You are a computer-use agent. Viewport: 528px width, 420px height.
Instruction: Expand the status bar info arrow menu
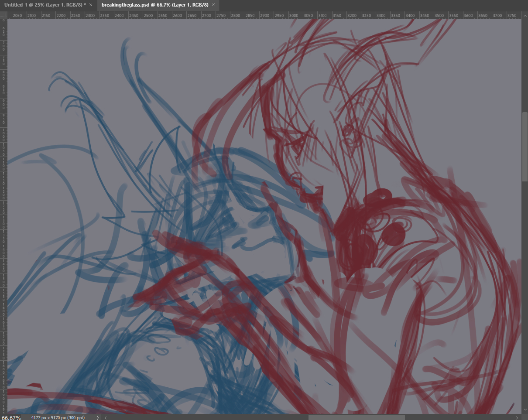click(97, 417)
